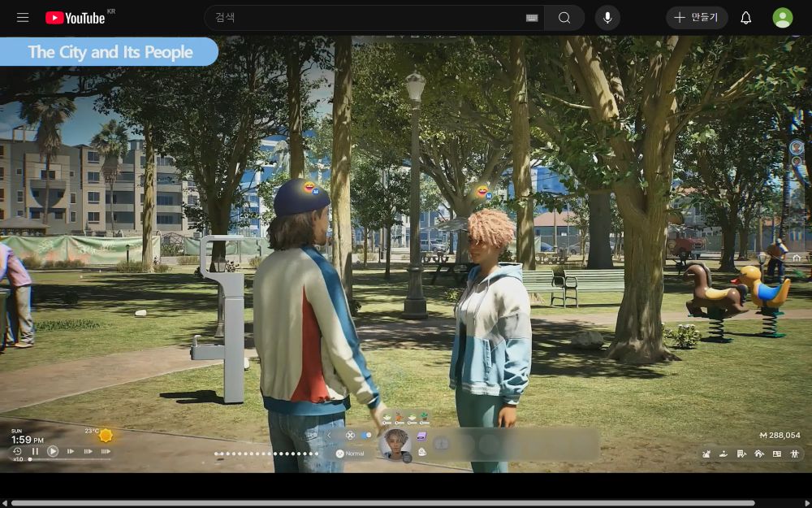Open the house build mode icon
812x508 pixels.
[x=759, y=454]
